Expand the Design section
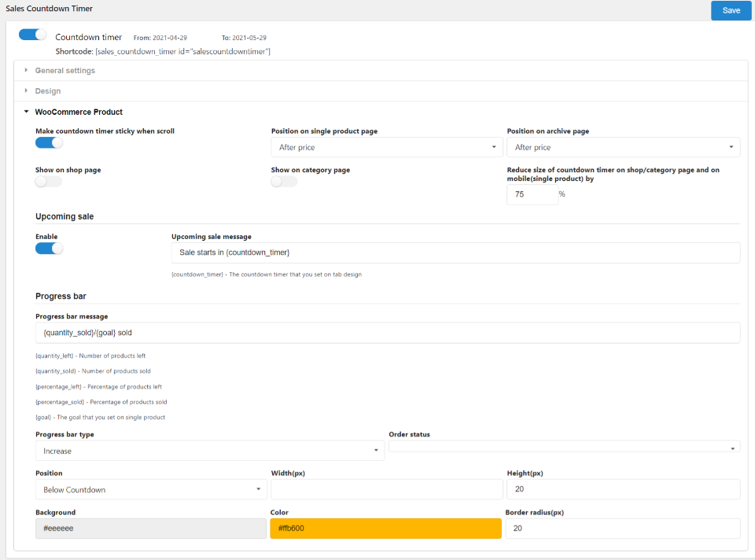This screenshot has width=755, height=560. click(x=48, y=91)
